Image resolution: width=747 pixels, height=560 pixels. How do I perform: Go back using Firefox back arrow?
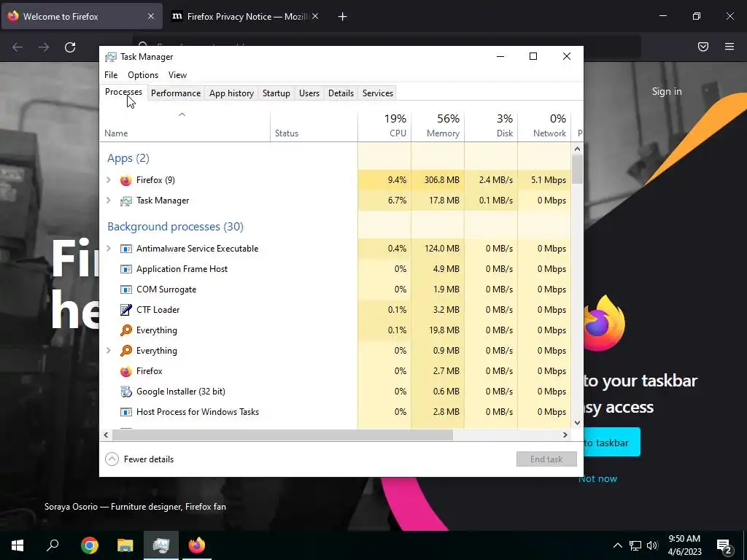(18, 47)
